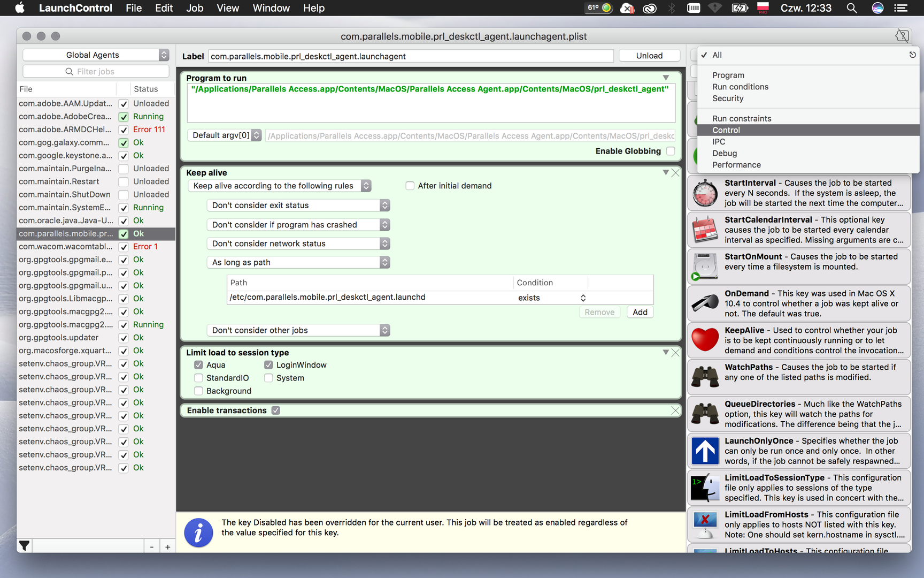Click the LaunchOnlyOnce blue arrow icon

pos(705,451)
